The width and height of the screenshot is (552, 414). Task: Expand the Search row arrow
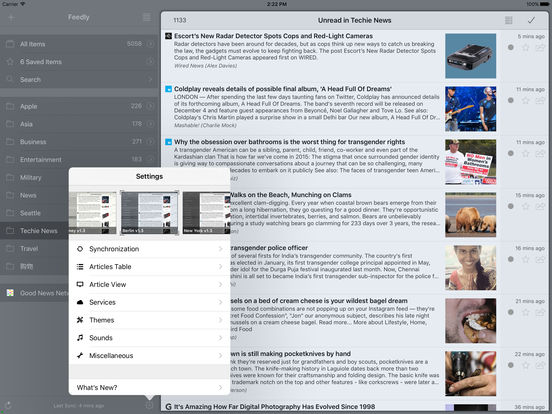151,80
